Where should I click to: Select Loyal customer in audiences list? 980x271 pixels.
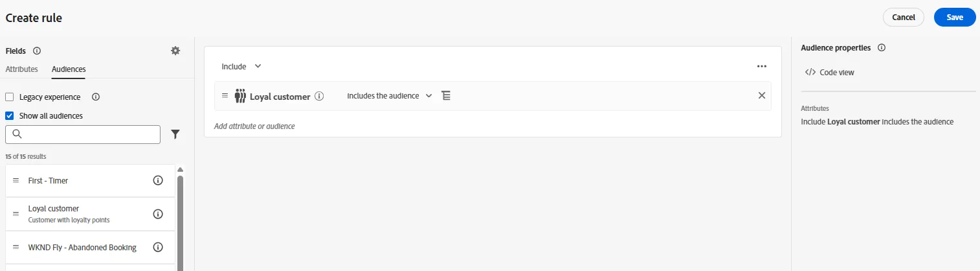(x=54, y=209)
